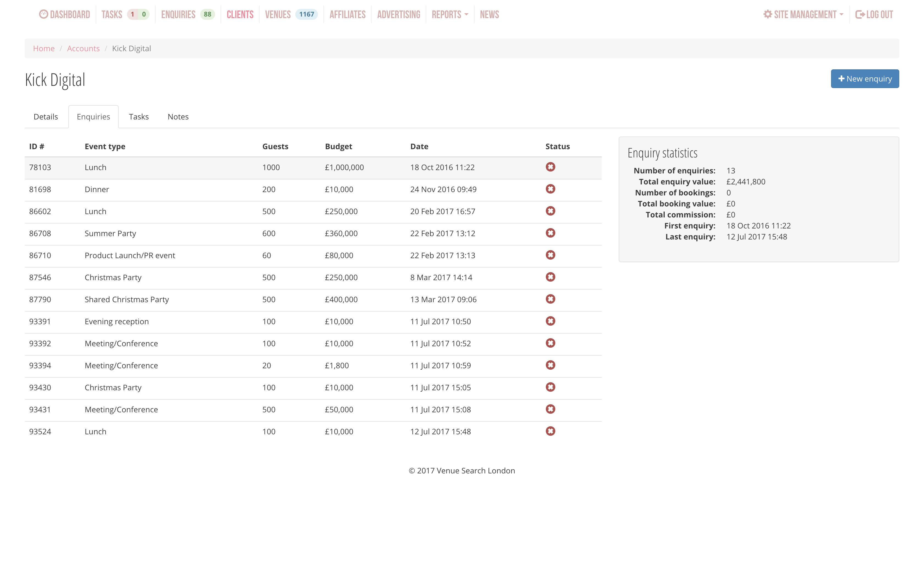Click the Dinner event type cell
Screen dimensions: 924x578
click(x=97, y=189)
